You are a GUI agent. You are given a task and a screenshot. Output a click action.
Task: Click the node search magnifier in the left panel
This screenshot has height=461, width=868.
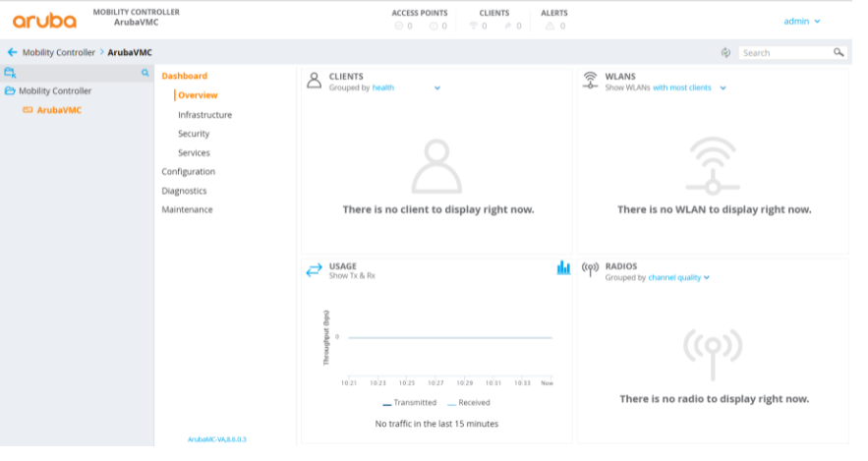tap(145, 73)
